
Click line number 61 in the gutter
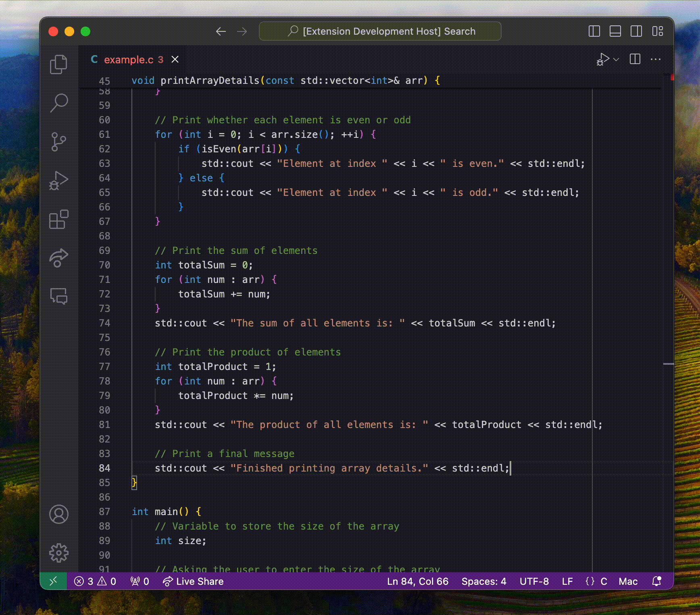(x=104, y=135)
